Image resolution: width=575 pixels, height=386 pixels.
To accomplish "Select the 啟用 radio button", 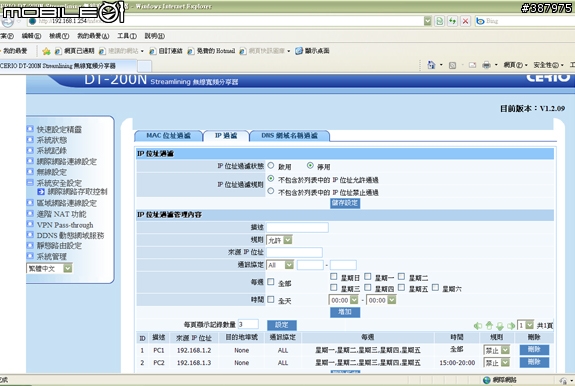I will coord(271,166).
